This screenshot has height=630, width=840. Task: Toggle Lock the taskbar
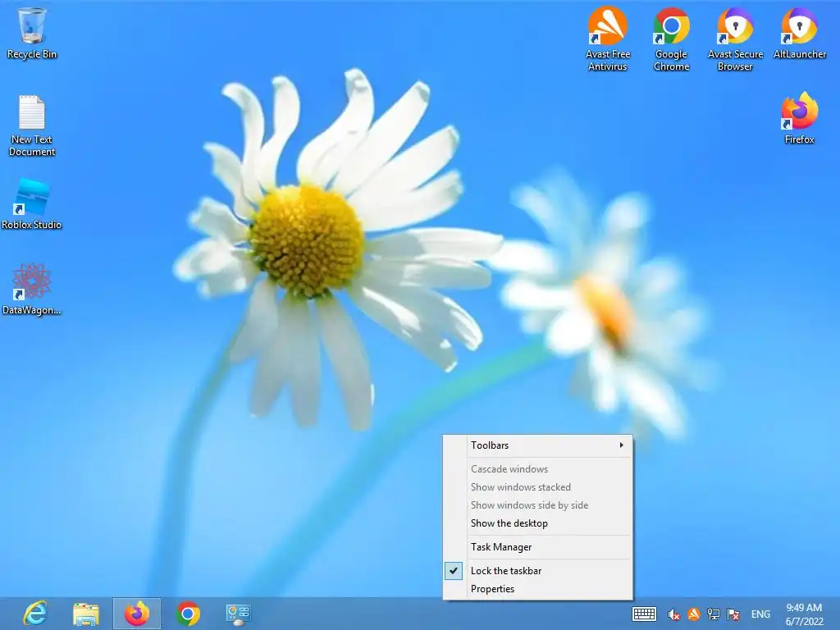tap(538, 571)
